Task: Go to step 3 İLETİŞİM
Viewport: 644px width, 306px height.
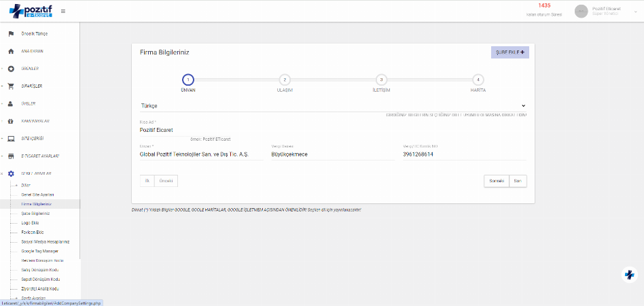Action: 381,80
